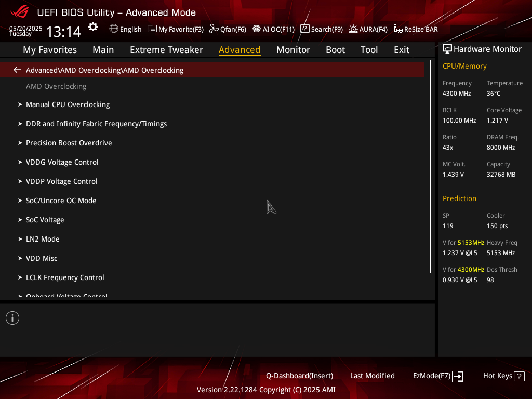This screenshot has height=399, width=532.
Task: Open the Tool tab
Action: point(369,49)
